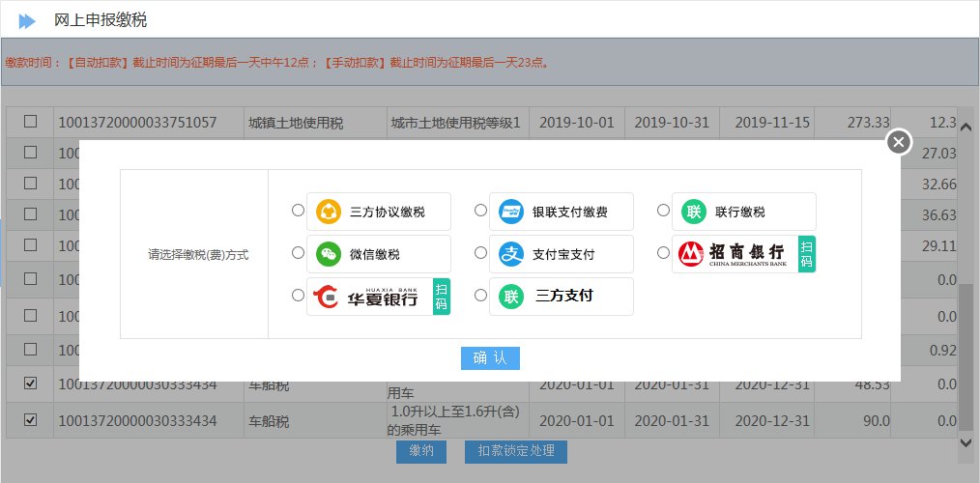Check the box in row ending 29.11
980x483 pixels.
[x=30, y=245]
